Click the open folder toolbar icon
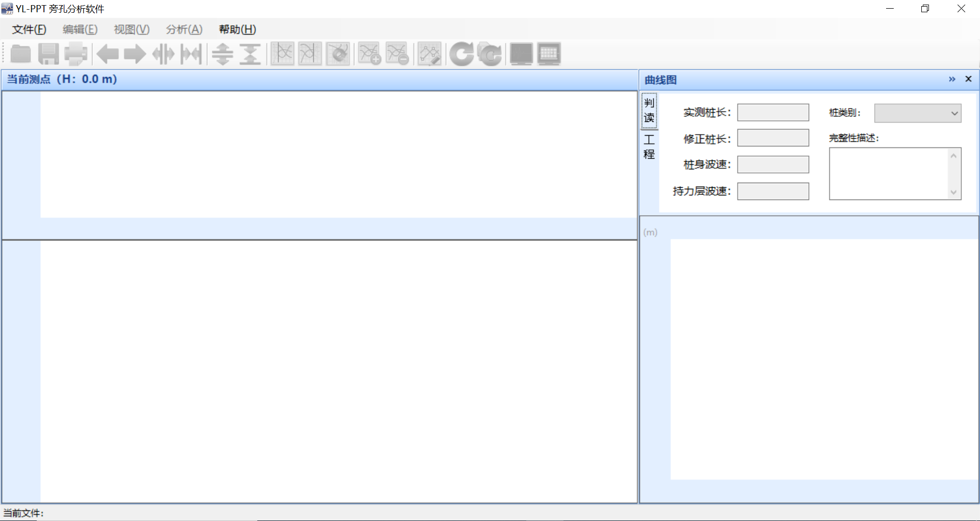 pyautogui.click(x=21, y=54)
